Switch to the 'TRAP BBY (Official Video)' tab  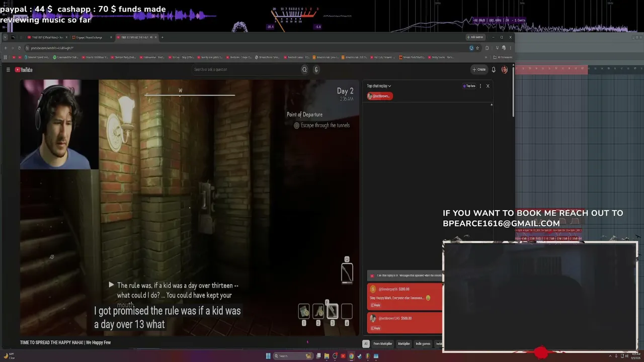[x=47, y=37]
